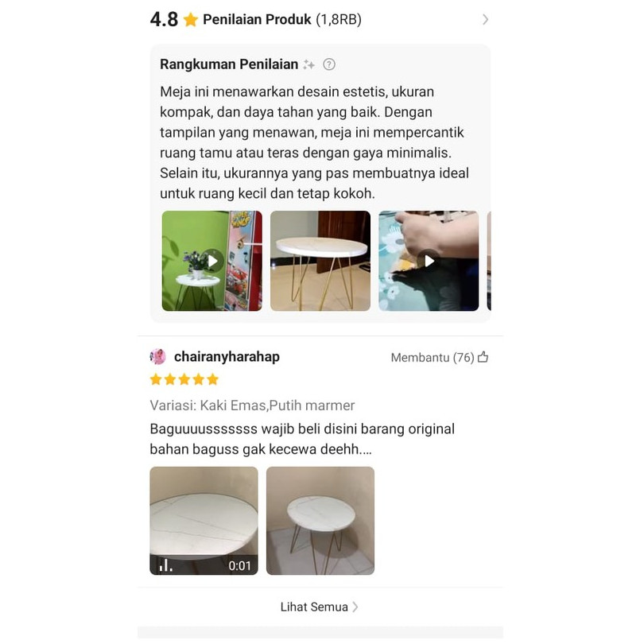
Task: Play the video showing a hand on floral fabric
Action: pos(429,261)
